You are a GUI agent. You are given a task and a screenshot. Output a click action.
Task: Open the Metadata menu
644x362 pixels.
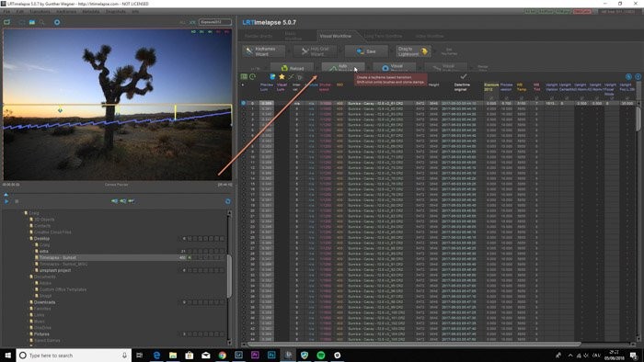tap(91, 11)
